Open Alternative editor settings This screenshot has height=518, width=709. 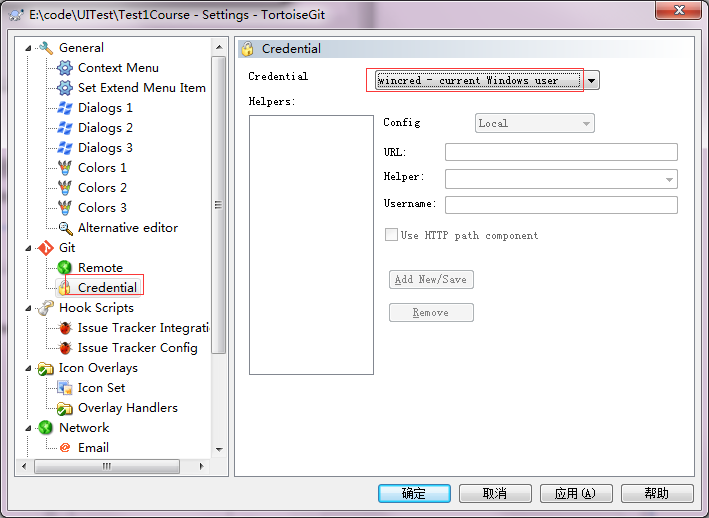point(128,228)
